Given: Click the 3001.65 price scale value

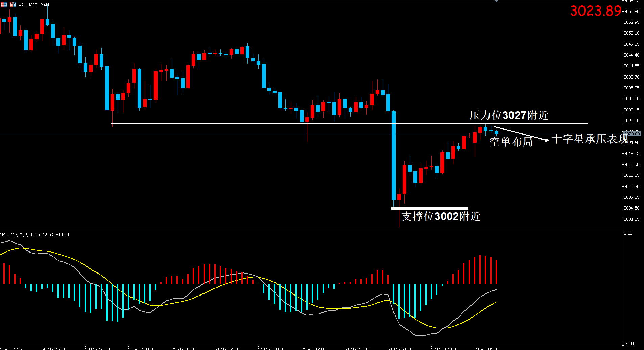Looking at the screenshot, I should tap(631, 219).
